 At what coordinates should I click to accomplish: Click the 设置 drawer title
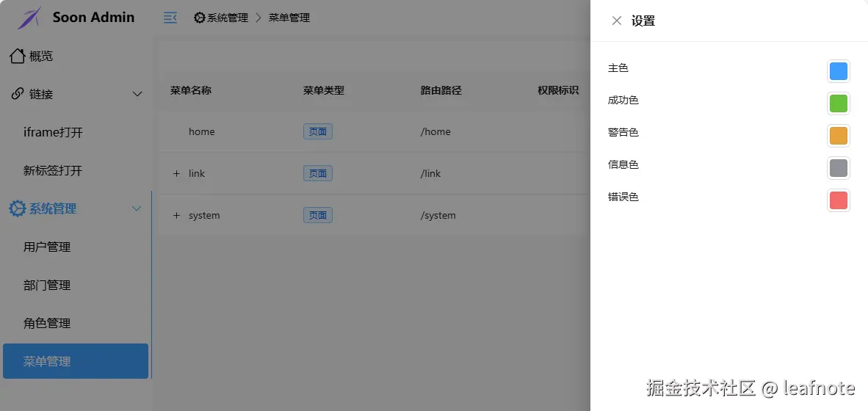(x=643, y=21)
